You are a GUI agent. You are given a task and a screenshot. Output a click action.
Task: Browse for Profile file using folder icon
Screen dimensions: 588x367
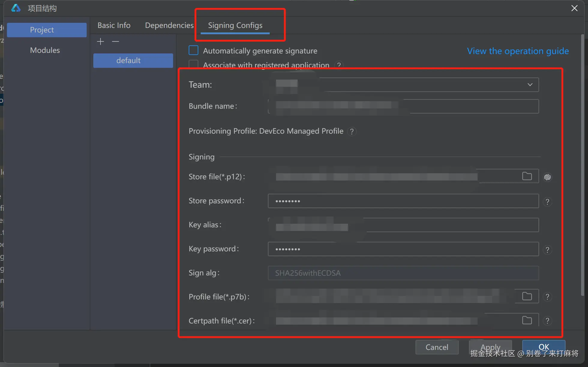point(527,296)
